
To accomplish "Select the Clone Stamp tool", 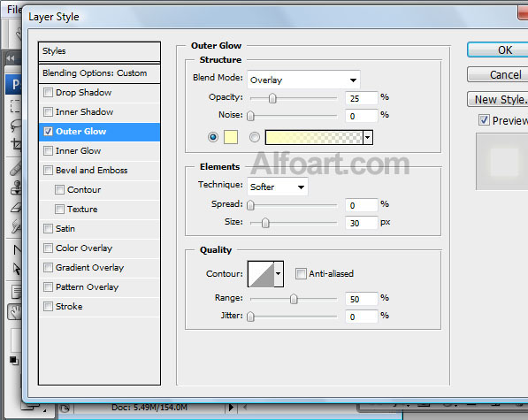I will coord(16,187).
